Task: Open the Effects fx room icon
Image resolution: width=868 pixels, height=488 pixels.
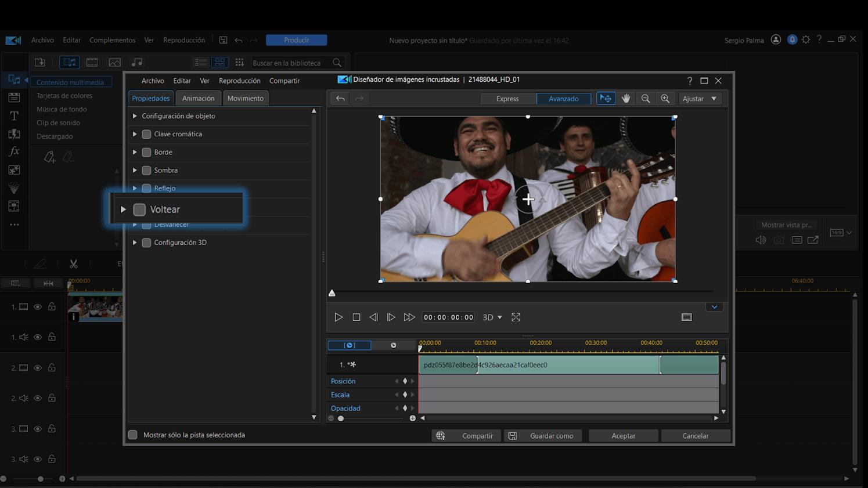Action: point(14,151)
